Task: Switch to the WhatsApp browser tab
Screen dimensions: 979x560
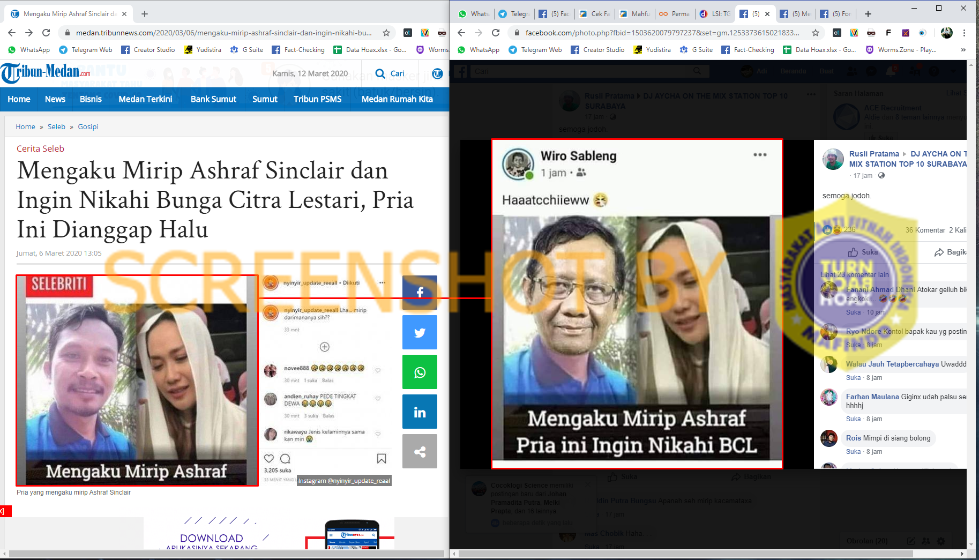Action: [x=474, y=14]
